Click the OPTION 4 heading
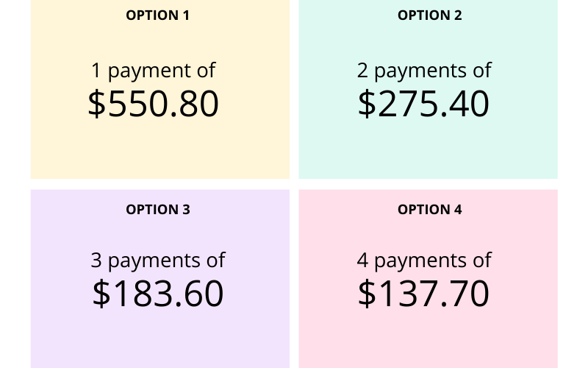The image size is (588, 368). click(x=429, y=210)
